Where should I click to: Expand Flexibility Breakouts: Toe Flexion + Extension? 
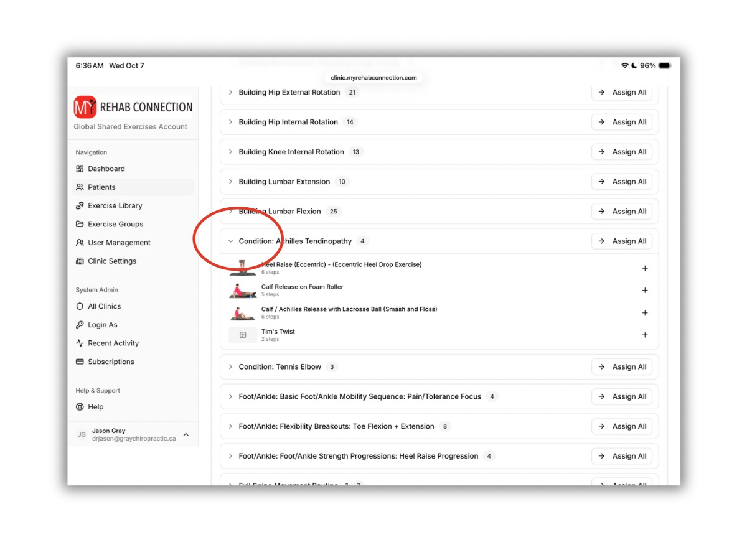click(230, 426)
